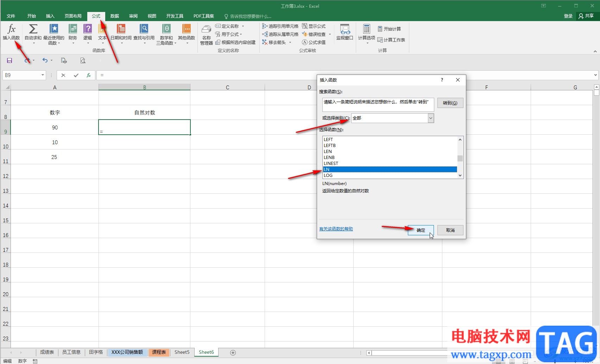Open Recently Used functions star icon
Screen dimensions: 600x364
(54, 29)
